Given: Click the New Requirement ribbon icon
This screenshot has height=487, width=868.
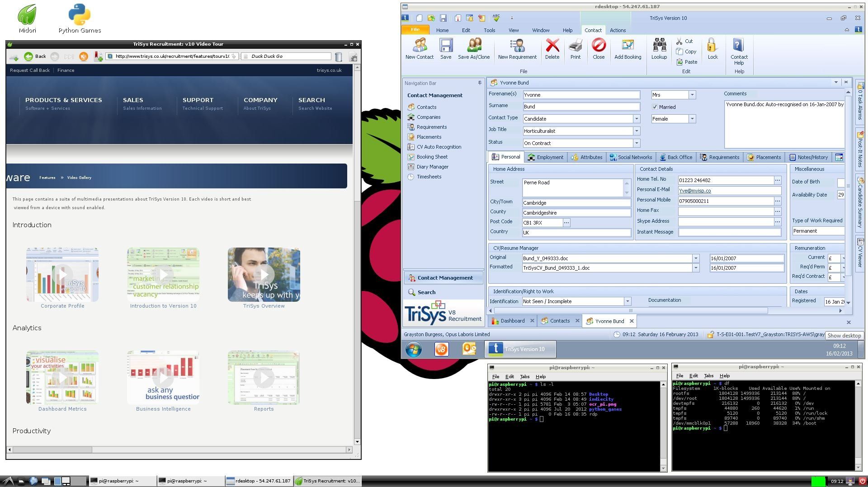Looking at the screenshot, I should point(517,49).
